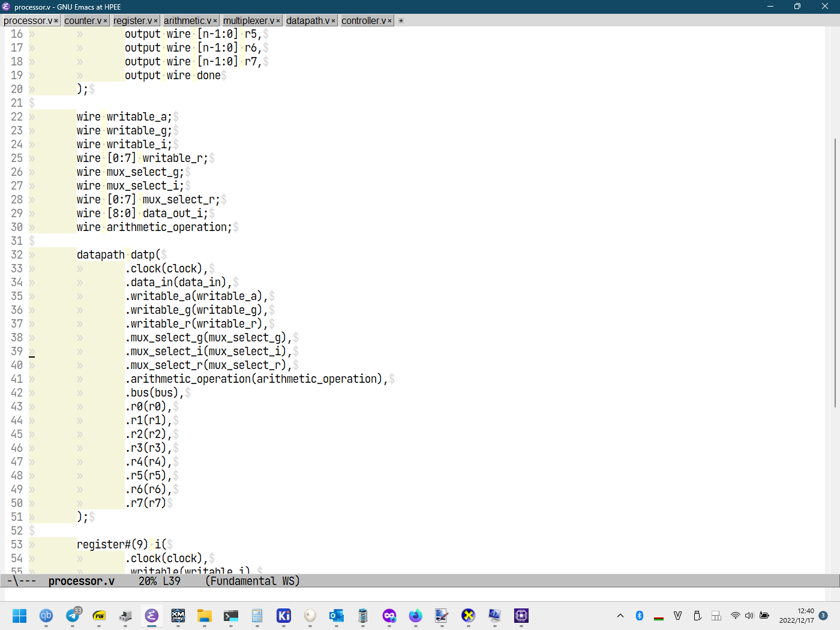Open the Windows Start menu
This screenshot has width=840, height=630.
pos(20,616)
